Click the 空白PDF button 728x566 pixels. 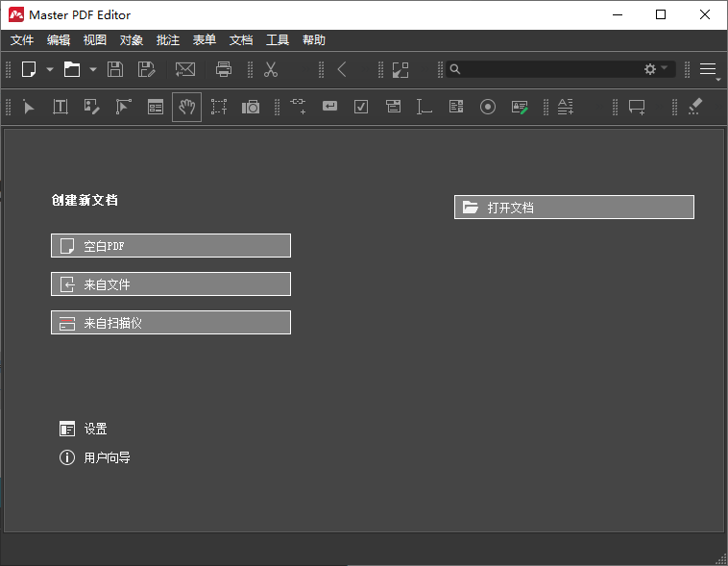(x=171, y=245)
